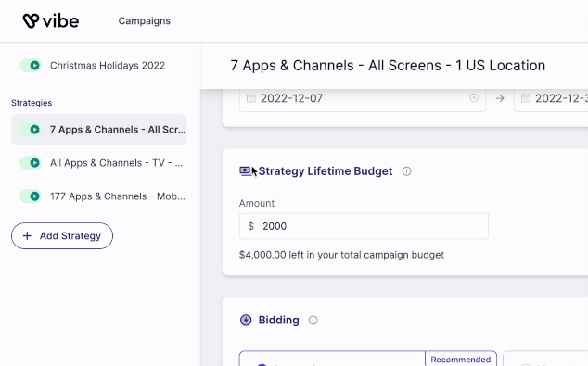Click the Strategy Lifetime Budget money icon
Viewport: 588px width, 366px height.
tap(245, 171)
